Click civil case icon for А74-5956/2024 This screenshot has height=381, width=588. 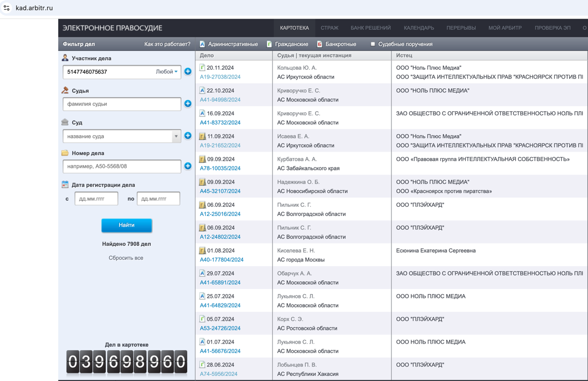point(202,365)
